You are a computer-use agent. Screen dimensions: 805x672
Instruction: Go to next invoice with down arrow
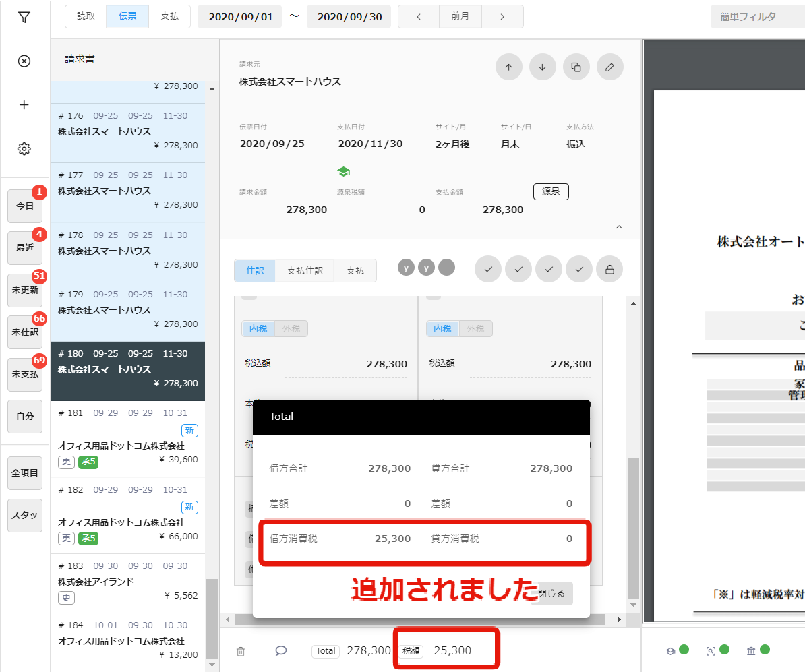(543, 67)
